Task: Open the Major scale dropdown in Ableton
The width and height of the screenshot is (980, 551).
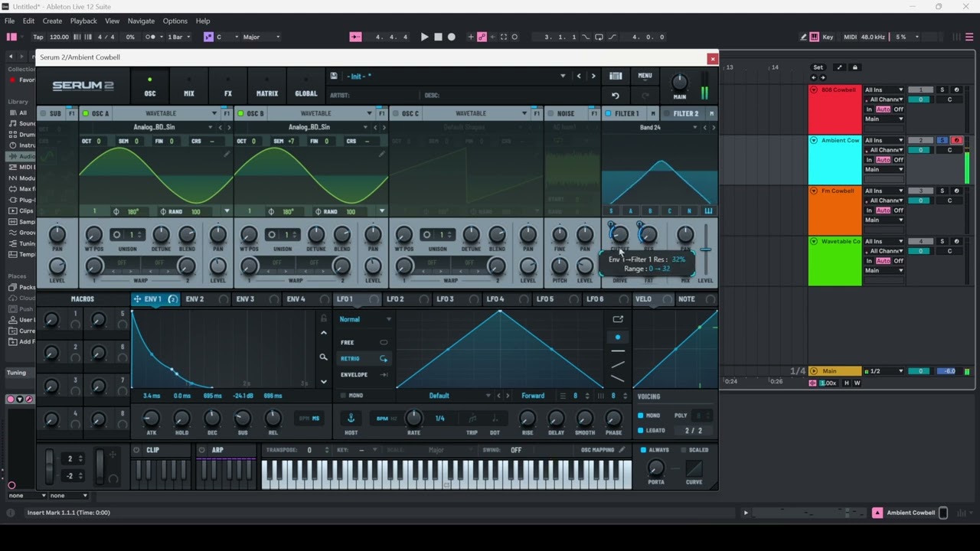Action: (x=262, y=37)
